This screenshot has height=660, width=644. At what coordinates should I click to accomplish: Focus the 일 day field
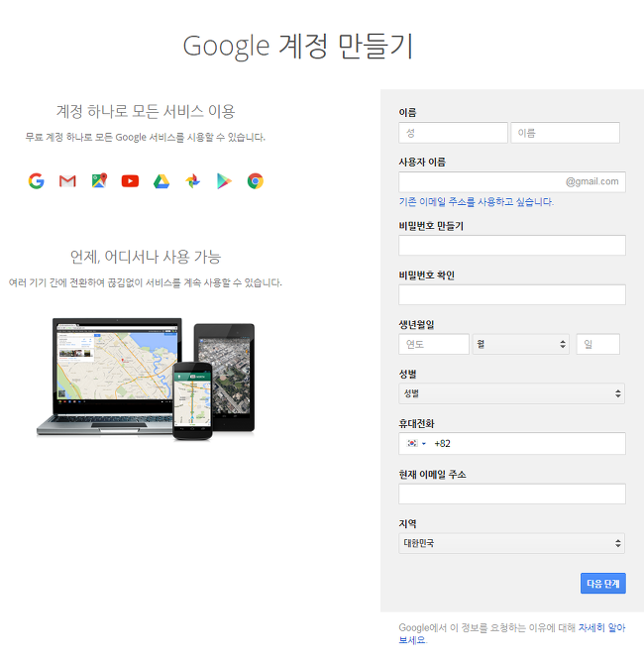[x=597, y=344]
